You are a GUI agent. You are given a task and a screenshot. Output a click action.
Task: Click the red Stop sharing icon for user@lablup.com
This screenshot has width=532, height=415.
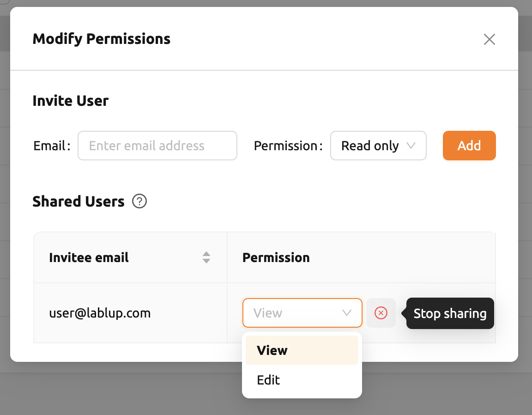point(381,313)
